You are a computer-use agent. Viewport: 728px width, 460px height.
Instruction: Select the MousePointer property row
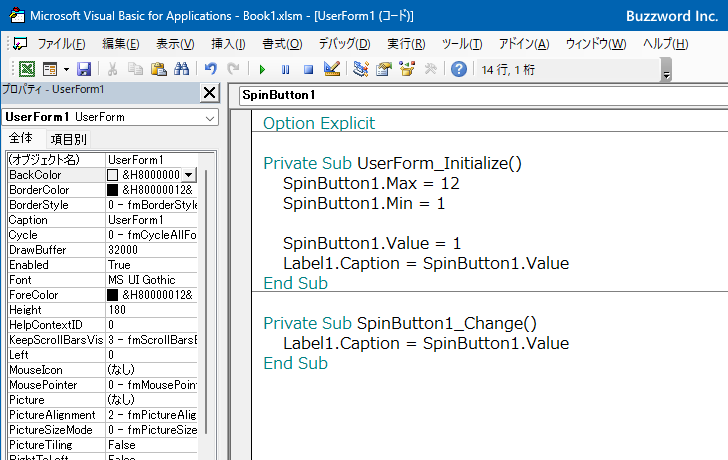[103, 385]
